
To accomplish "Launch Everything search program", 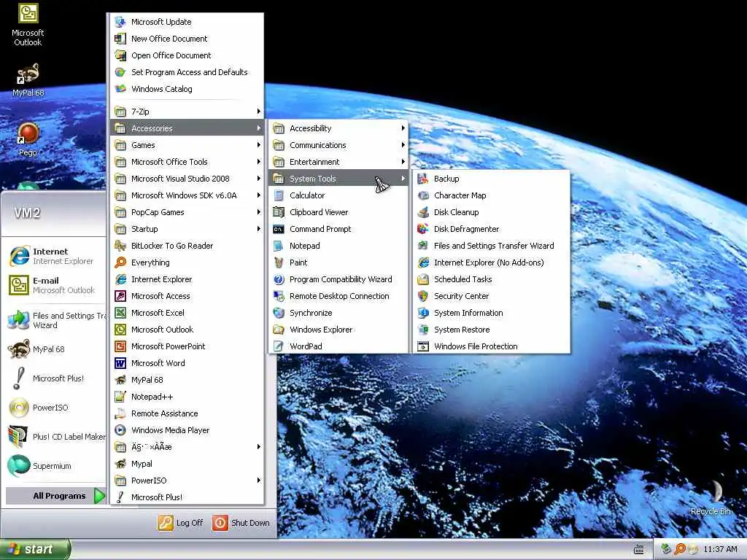I will (187, 262).
